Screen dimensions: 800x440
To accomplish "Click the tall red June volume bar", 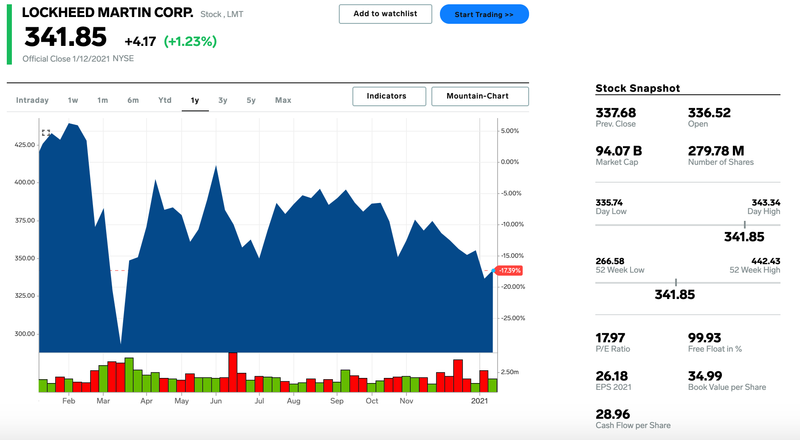I will [x=233, y=372].
